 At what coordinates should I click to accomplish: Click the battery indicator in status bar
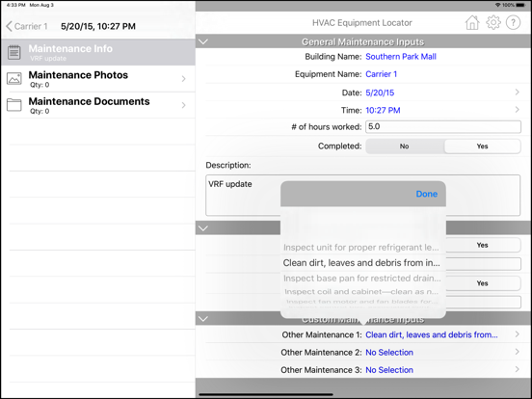(520, 5)
